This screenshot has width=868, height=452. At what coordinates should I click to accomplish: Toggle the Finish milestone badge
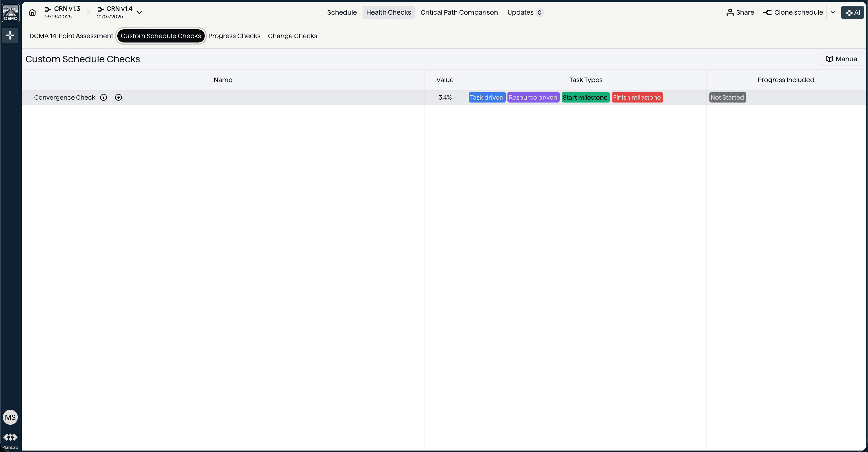point(637,97)
